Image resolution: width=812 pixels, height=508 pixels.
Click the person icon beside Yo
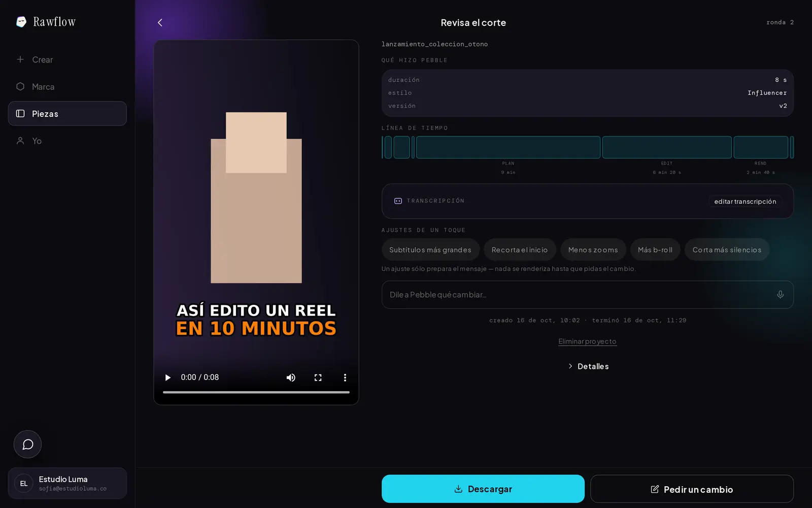click(x=20, y=141)
